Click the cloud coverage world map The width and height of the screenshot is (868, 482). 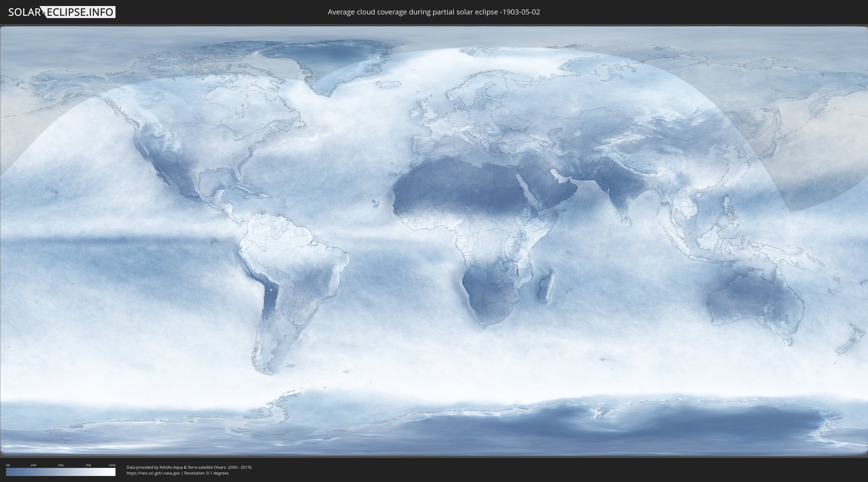coord(434,241)
